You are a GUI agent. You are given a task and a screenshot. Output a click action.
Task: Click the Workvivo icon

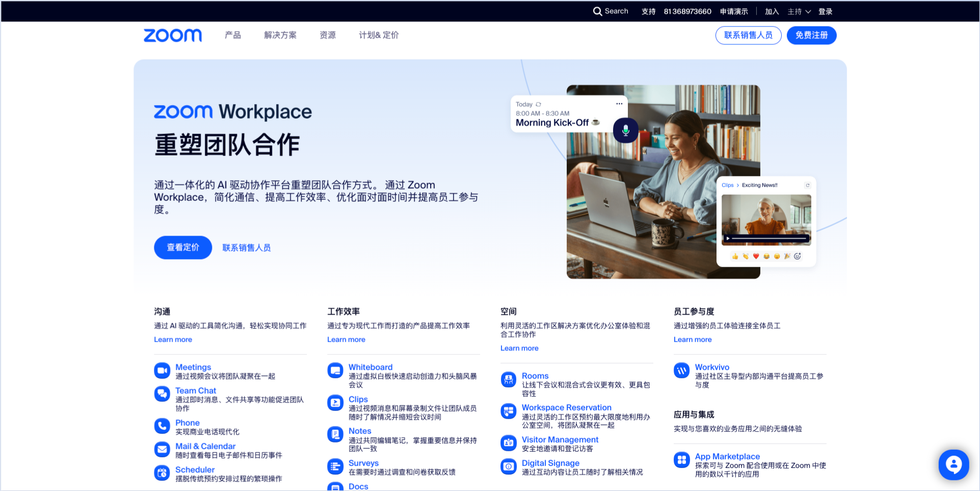pyautogui.click(x=682, y=371)
